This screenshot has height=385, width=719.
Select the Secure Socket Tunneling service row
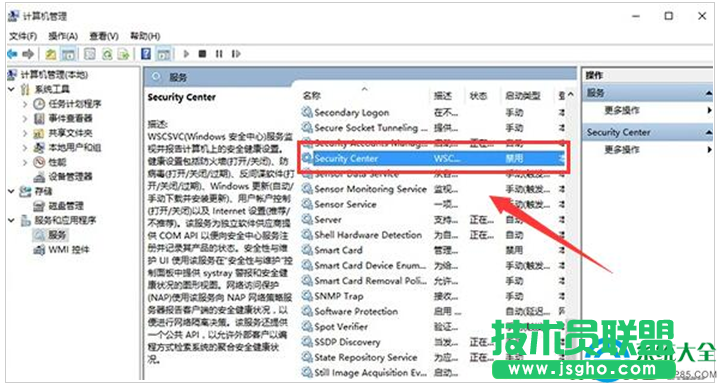(433, 128)
